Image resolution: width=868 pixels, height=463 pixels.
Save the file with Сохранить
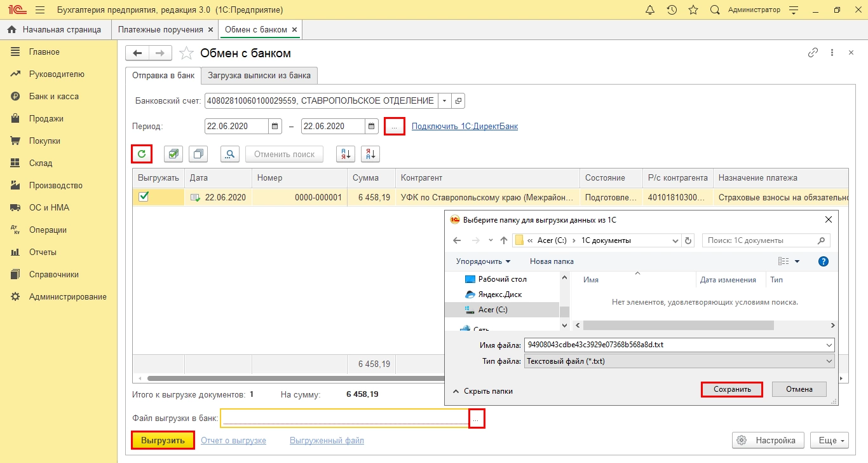pos(732,389)
